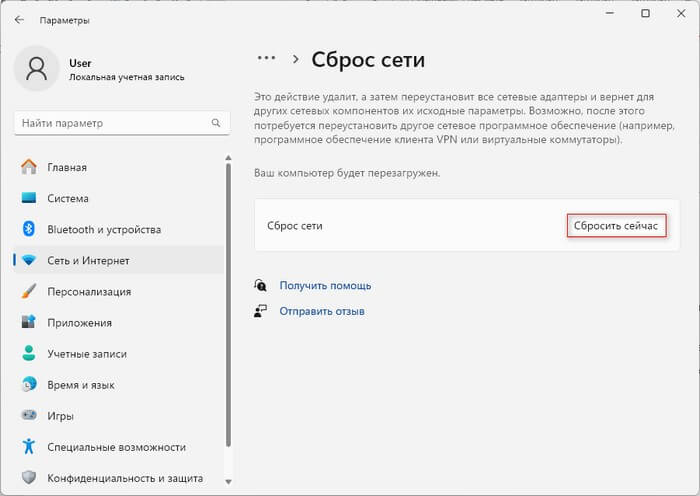Image resolution: width=700 pixels, height=496 pixels.
Task: Open Специальные возможности section
Action: pyautogui.click(x=116, y=446)
